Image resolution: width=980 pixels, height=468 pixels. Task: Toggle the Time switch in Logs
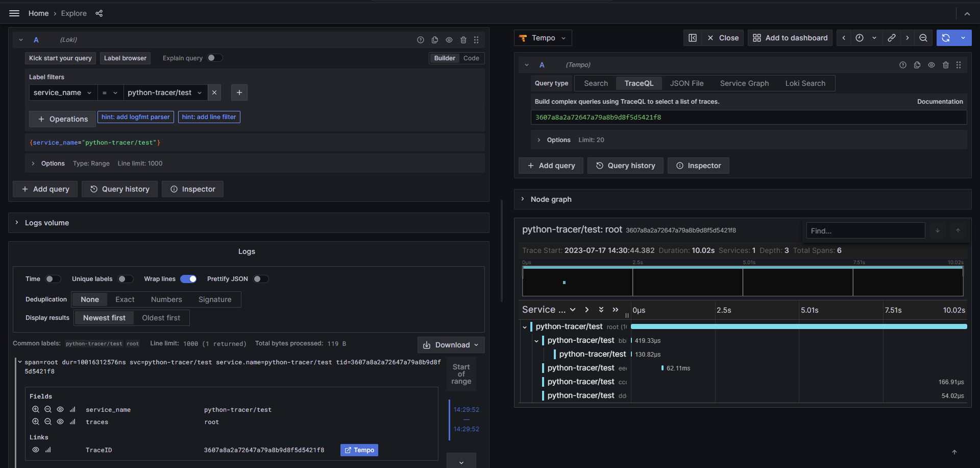[53, 279]
